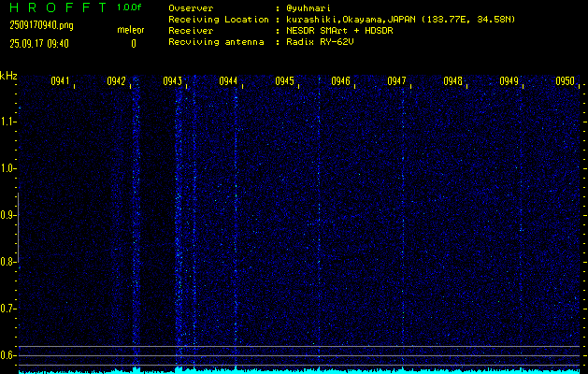
Task: Click the 0949 time marker
Action: (509, 81)
